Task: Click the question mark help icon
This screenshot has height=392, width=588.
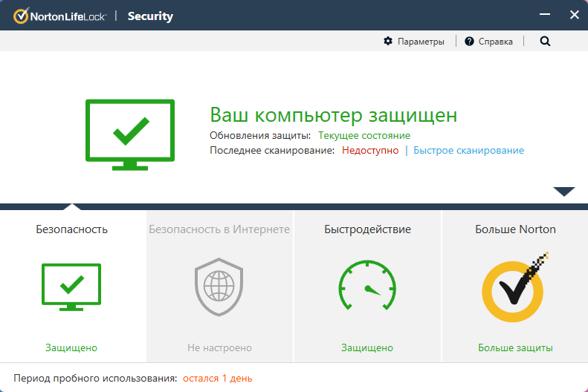Action: point(469,42)
